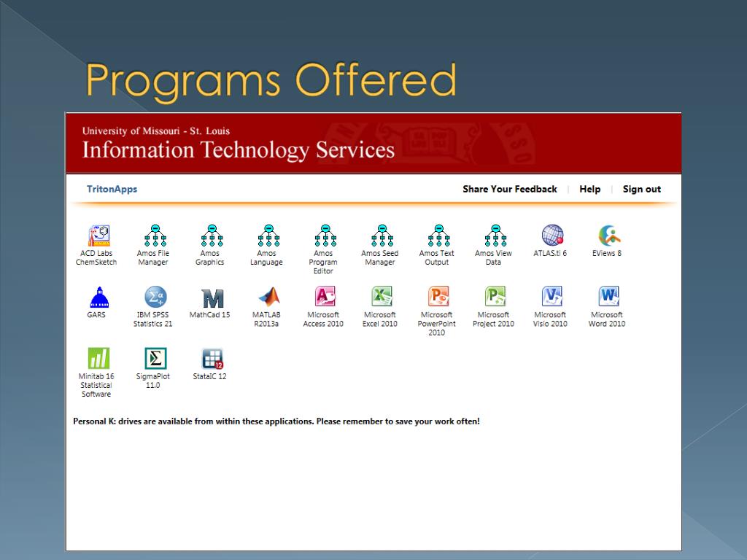Screen dimensions: 747x560
Task: Launch Microsoft Word 2010 icon
Action: coord(609,296)
